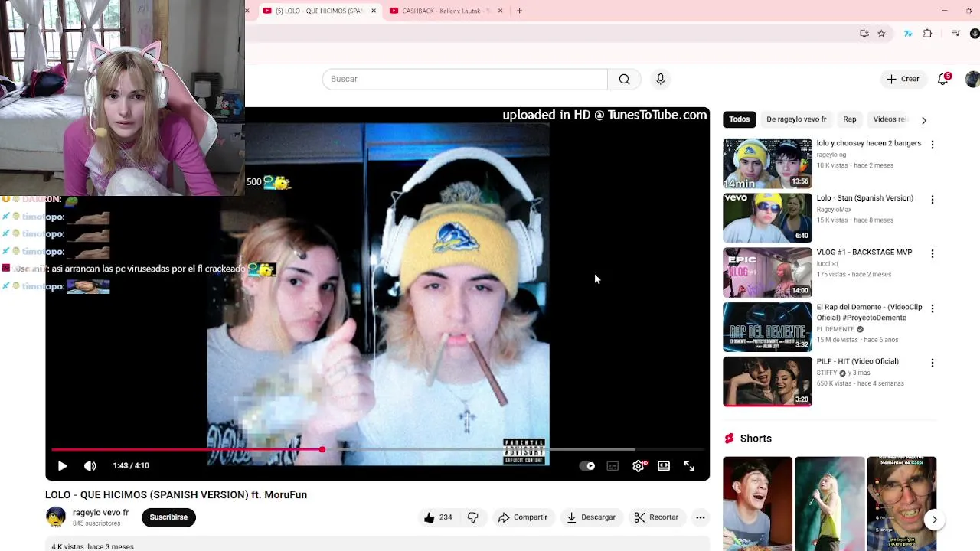Click the Suscribirse button
The image size is (980, 551).
pos(168,517)
